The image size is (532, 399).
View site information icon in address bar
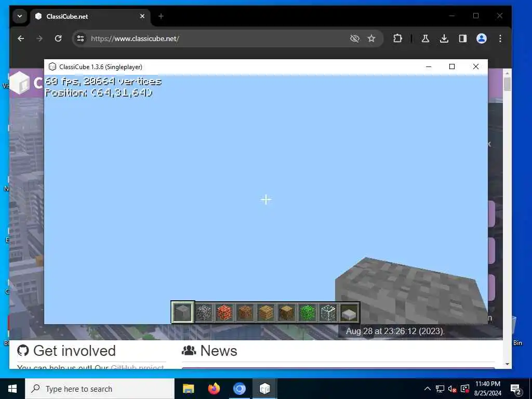pos(81,38)
